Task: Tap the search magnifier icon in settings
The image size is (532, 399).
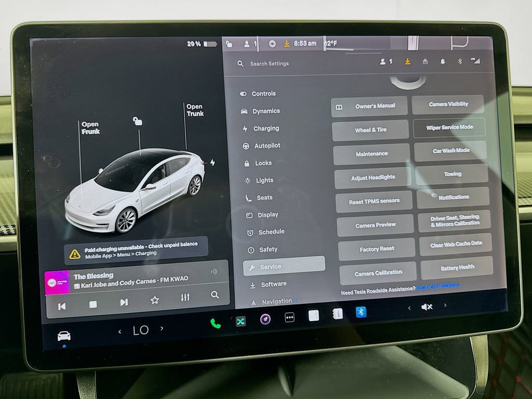Action: click(240, 63)
